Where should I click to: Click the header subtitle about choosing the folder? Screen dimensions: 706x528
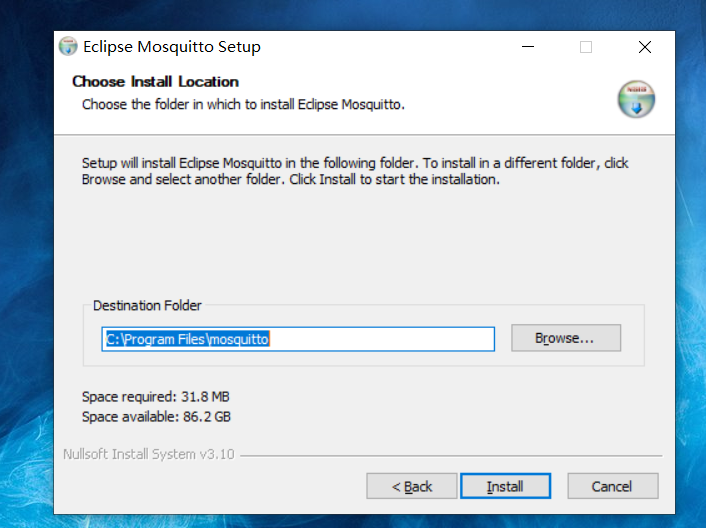(243, 104)
